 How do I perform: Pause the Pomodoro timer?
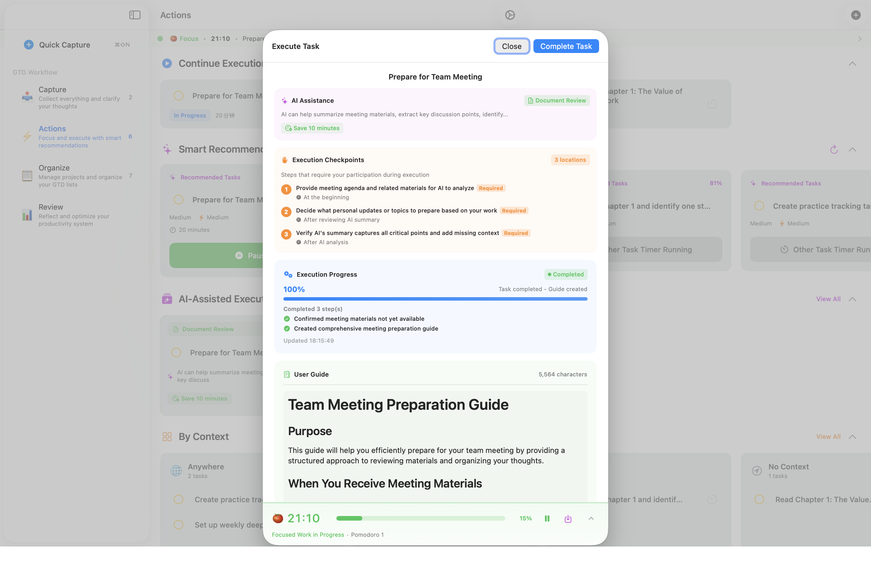tap(547, 518)
